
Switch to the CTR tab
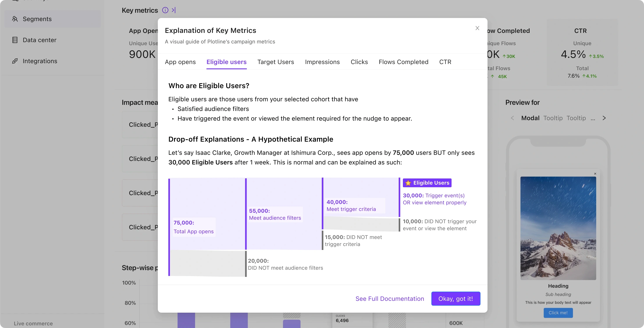[445, 62]
